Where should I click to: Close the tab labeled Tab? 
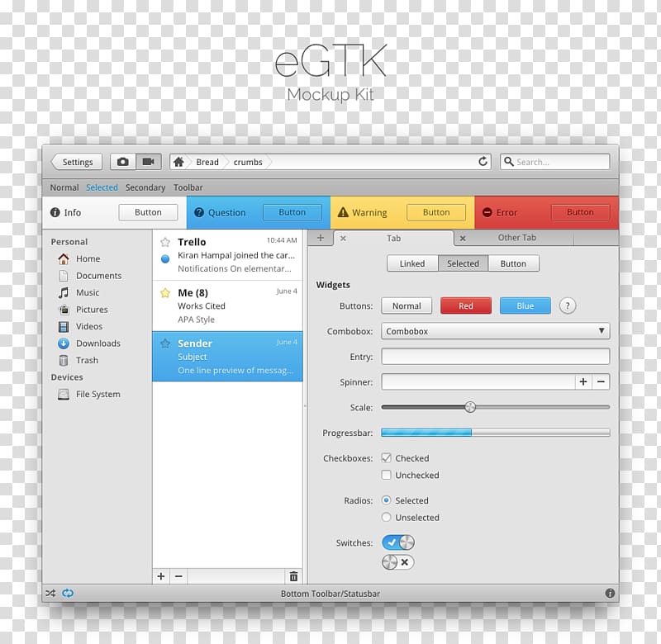point(343,239)
